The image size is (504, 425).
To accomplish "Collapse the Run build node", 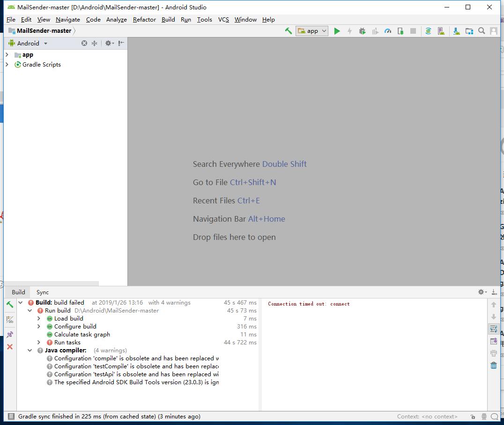I will (30, 311).
